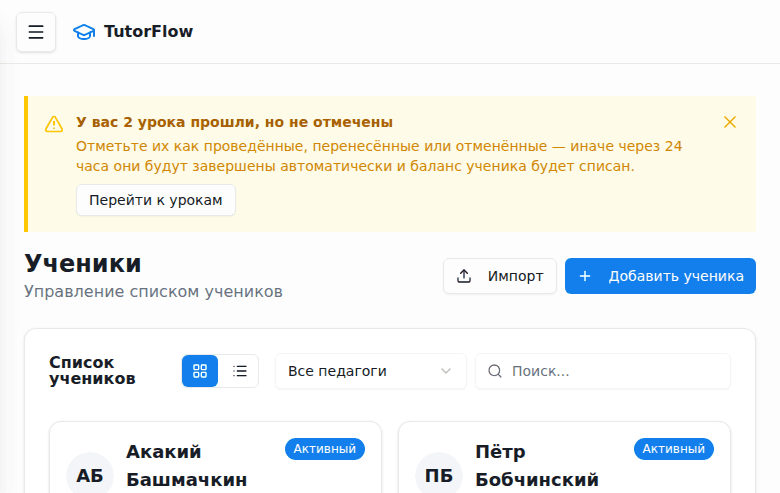Click the TutorFlow brand name
This screenshot has width=780, height=493.
tap(148, 32)
